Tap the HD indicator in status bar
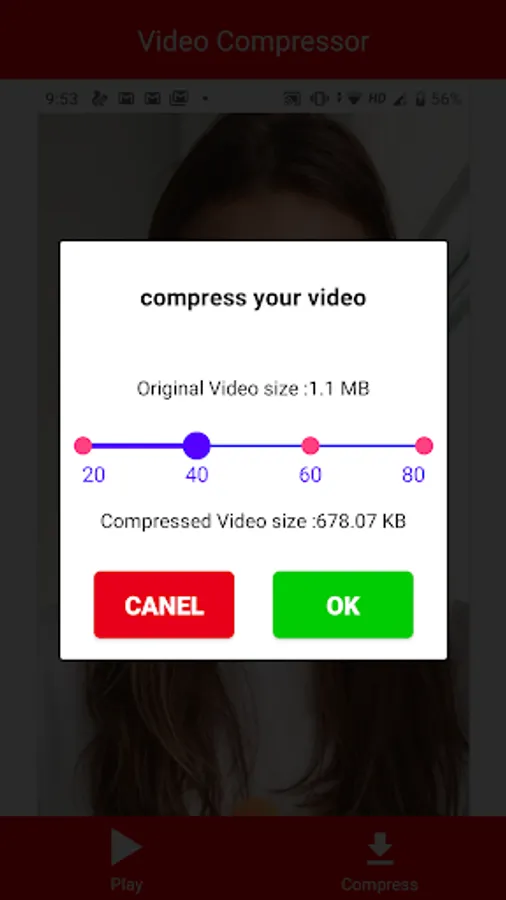This screenshot has width=506, height=900. [x=377, y=99]
